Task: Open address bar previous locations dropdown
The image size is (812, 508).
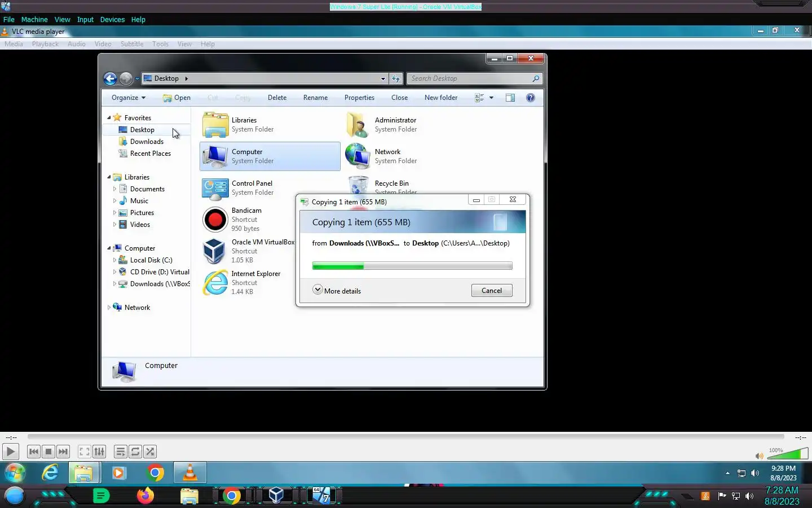Action: (x=383, y=78)
